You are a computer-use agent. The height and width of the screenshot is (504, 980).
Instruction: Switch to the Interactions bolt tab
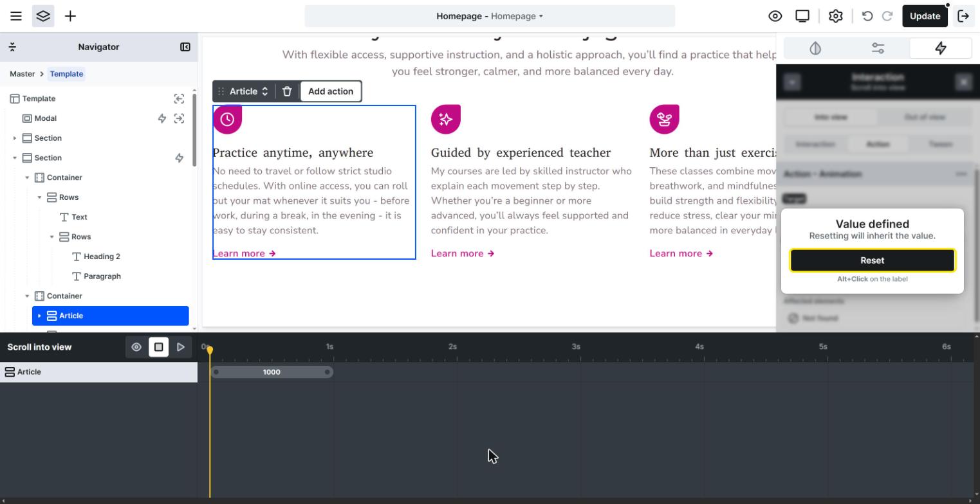point(941,48)
